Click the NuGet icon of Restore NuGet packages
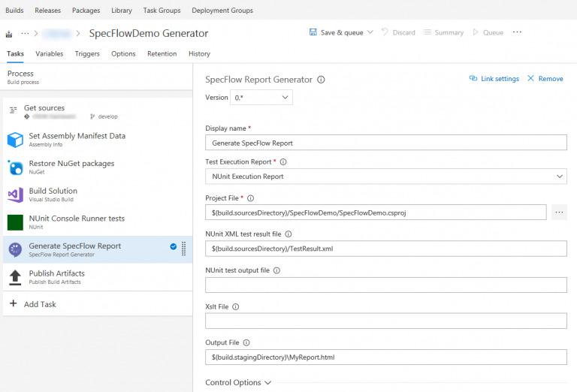The width and height of the screenshot is (577, 392). (x=15, y=167)
